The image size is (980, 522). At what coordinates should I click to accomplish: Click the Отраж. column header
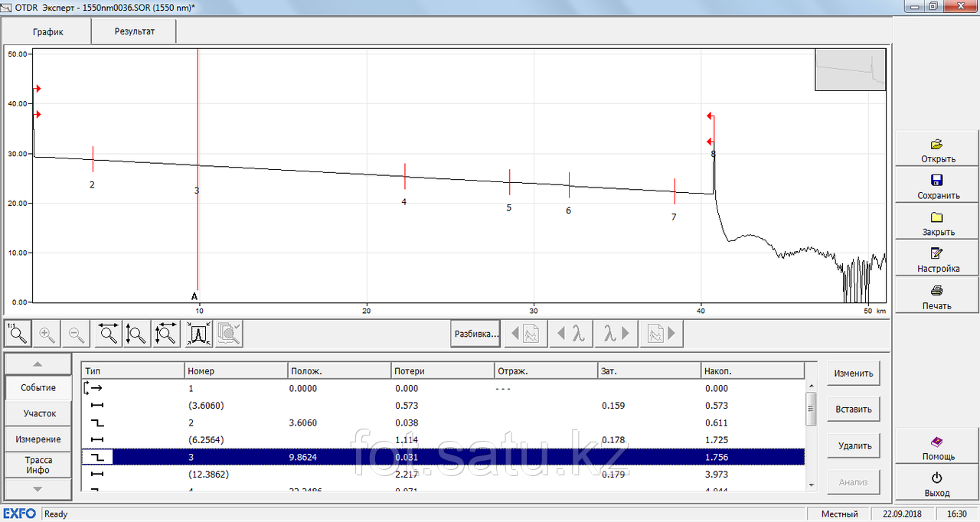pyautogui.click(x=547, y=371)
